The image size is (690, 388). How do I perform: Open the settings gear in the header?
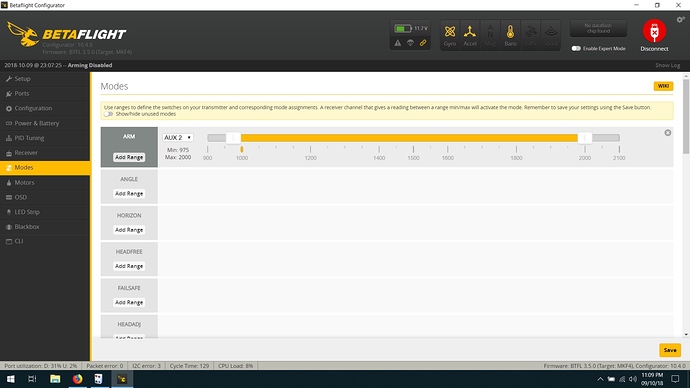[680, 19]
